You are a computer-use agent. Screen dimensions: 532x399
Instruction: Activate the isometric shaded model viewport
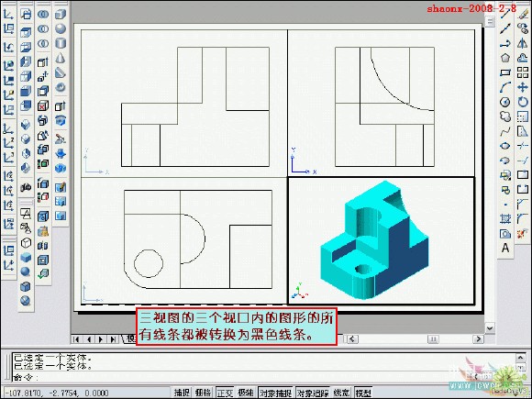tap(381, 240)
